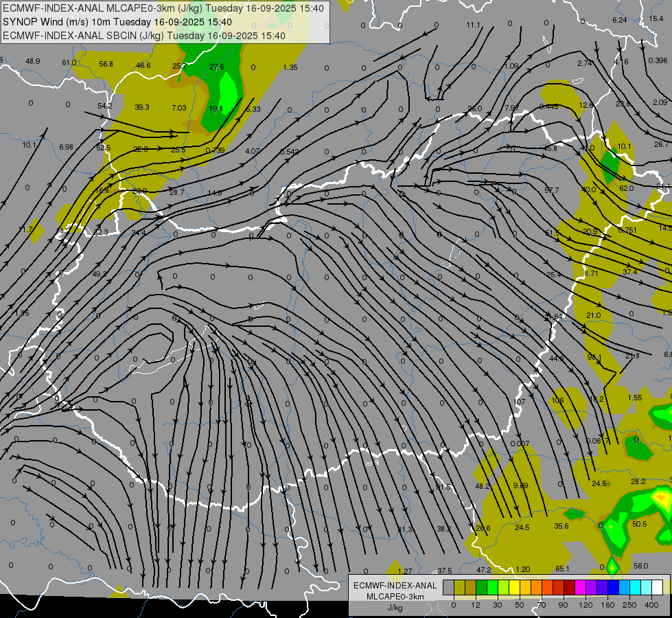This screenshot has height=618, width=672.
Task: Click the map value 11.1 at top
Action: pos(473,25)
